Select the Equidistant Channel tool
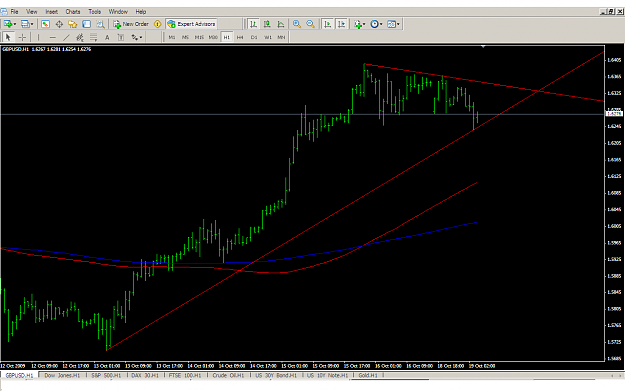The width and height of the screenshot is (625, 391). click(x=80, y=37)
